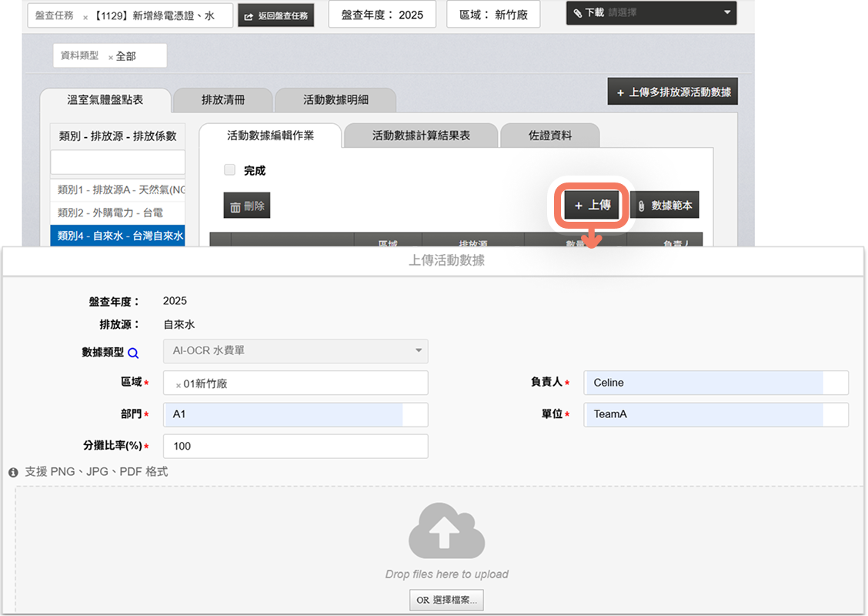Click the magnifier icon beside 數據類型

point(133,353)
